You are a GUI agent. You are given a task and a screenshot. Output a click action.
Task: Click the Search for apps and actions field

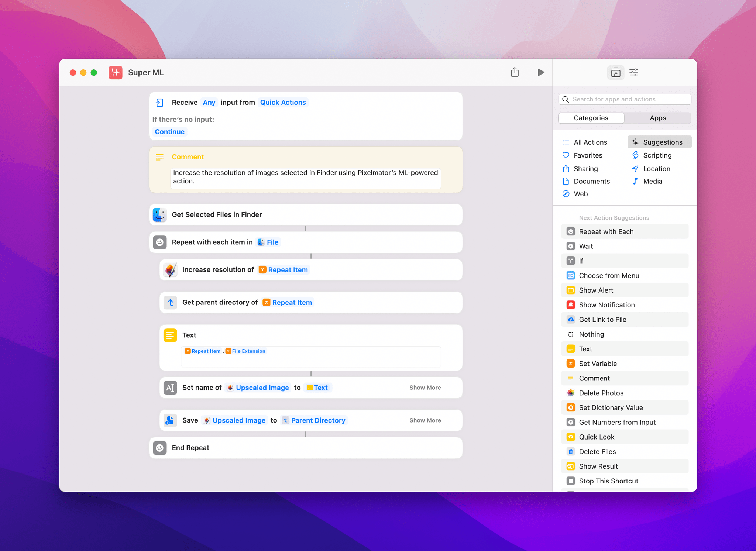tap(625, 99)
